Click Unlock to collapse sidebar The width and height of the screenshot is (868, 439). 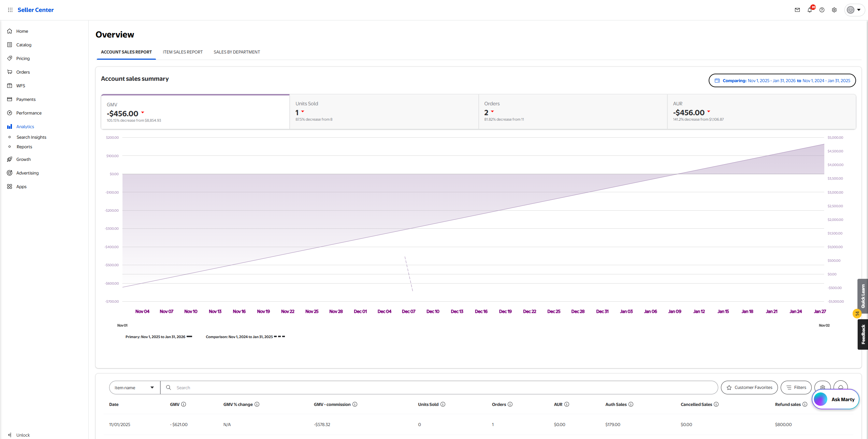[19, 435]
